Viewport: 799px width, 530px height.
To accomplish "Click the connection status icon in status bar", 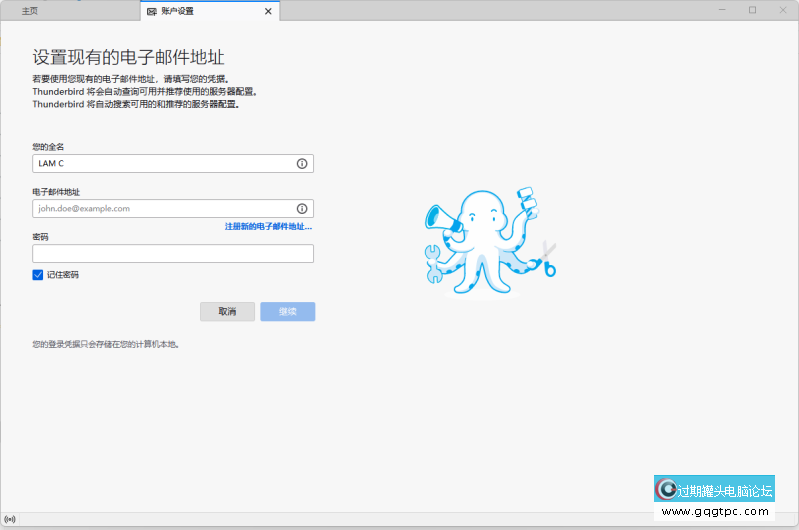I will (10, 519).
